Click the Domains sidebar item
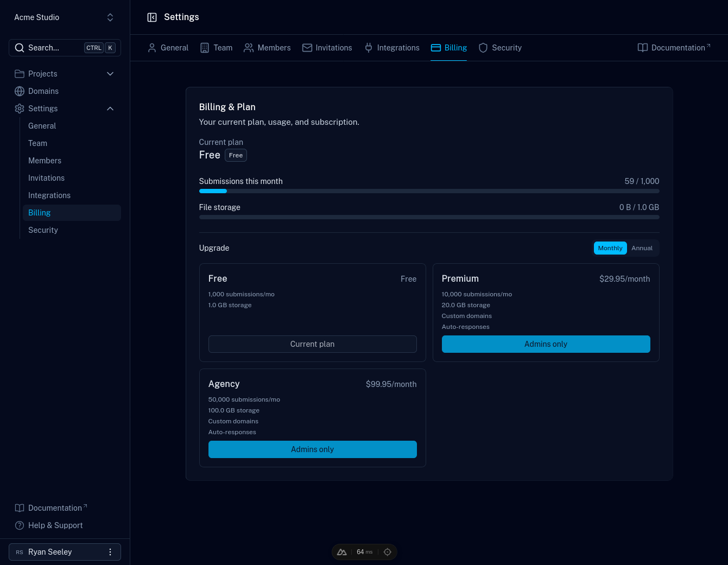 (x=65, y=91)
